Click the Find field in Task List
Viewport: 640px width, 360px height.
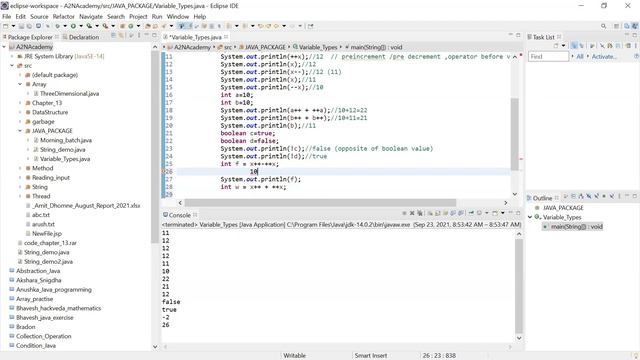coord(548,56)
